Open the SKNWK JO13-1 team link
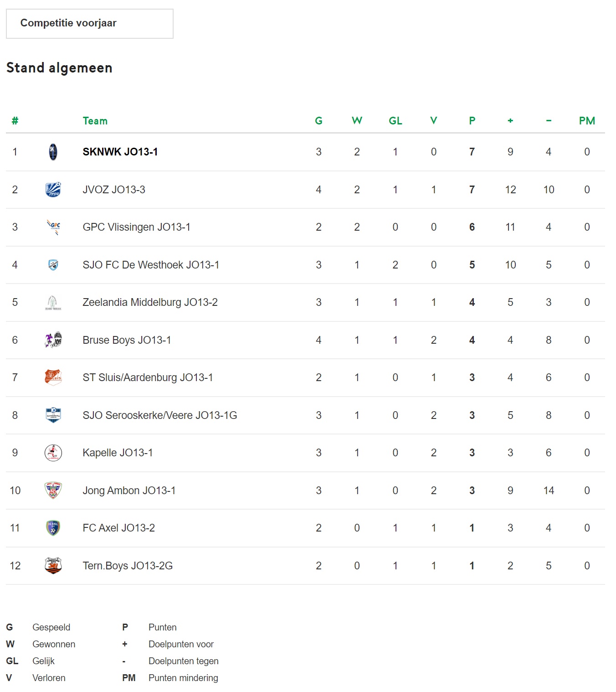 [x=120, y=152]
